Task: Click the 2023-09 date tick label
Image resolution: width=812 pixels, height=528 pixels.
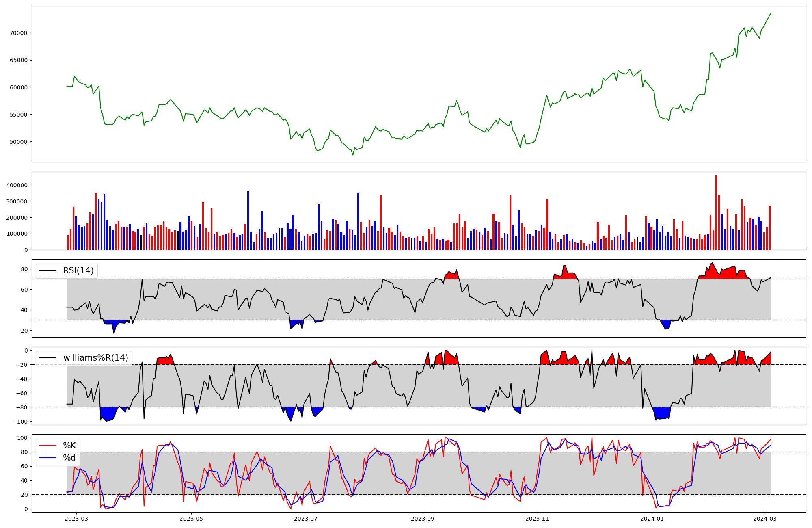Action: click(423, 519)
